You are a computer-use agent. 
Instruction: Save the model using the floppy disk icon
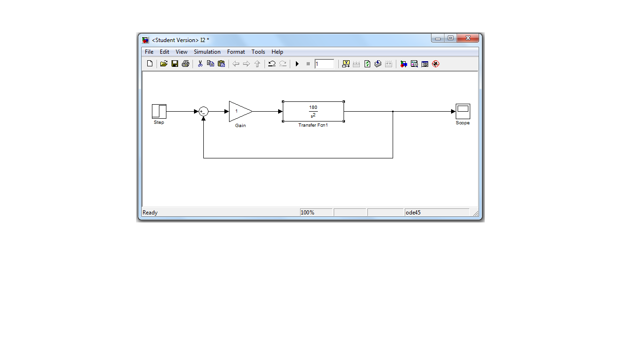[x=175, y=64]
